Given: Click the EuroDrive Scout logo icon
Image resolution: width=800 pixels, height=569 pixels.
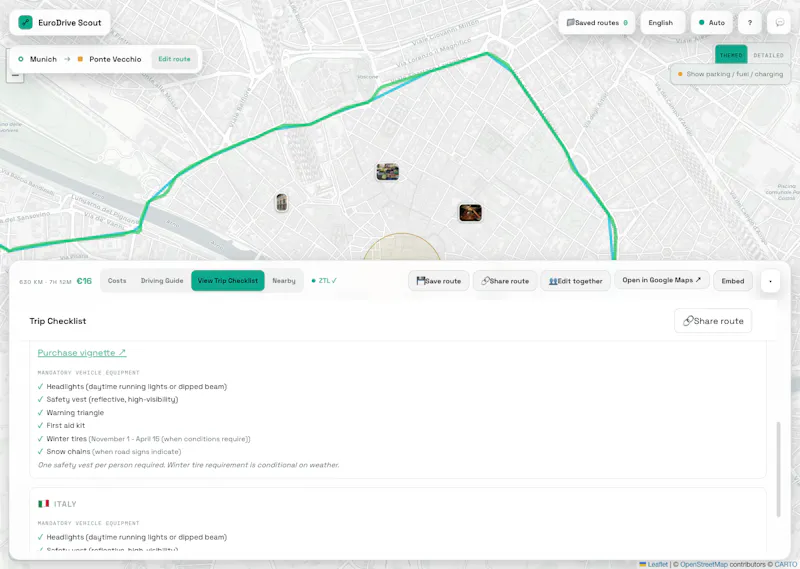Looking at the screenshot, I should click(26, 22).
